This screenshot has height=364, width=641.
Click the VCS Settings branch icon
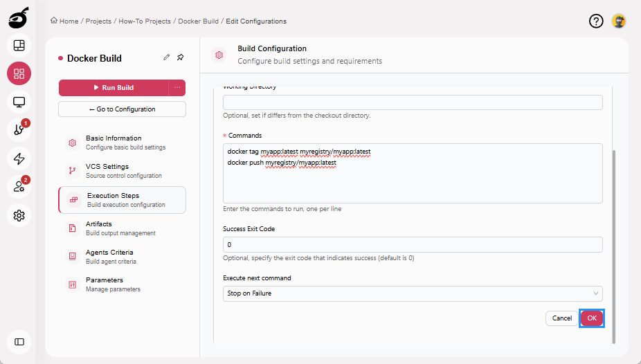[x=73, y=171]
